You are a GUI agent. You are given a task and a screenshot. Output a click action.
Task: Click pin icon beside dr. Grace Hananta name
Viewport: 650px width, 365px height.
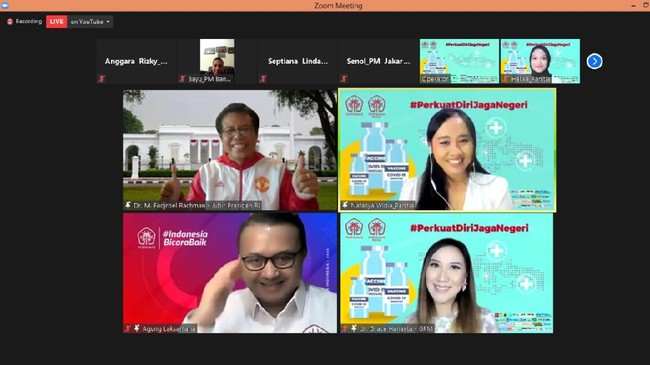(354, 328)
